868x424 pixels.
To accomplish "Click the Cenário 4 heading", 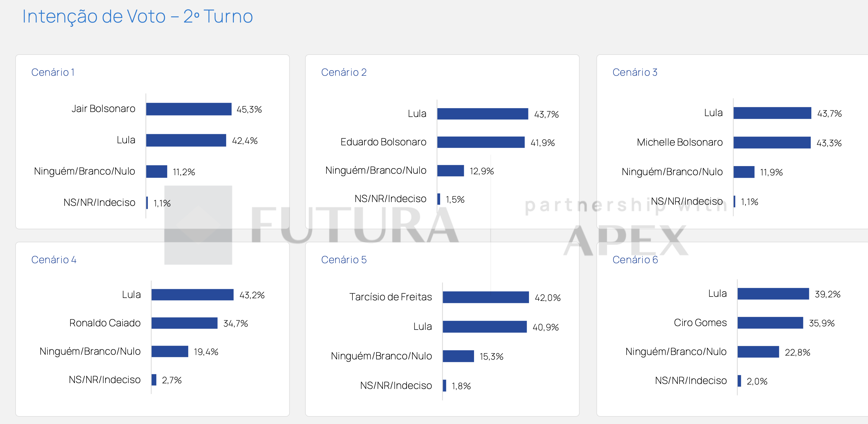I will [x=54, y=260].
